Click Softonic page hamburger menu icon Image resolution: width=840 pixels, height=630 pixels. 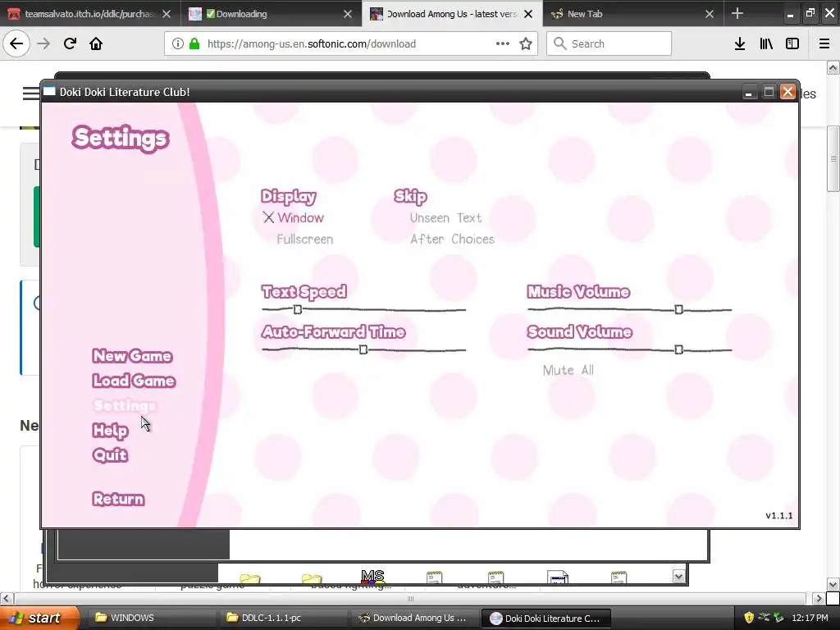[x=30, y=94]
